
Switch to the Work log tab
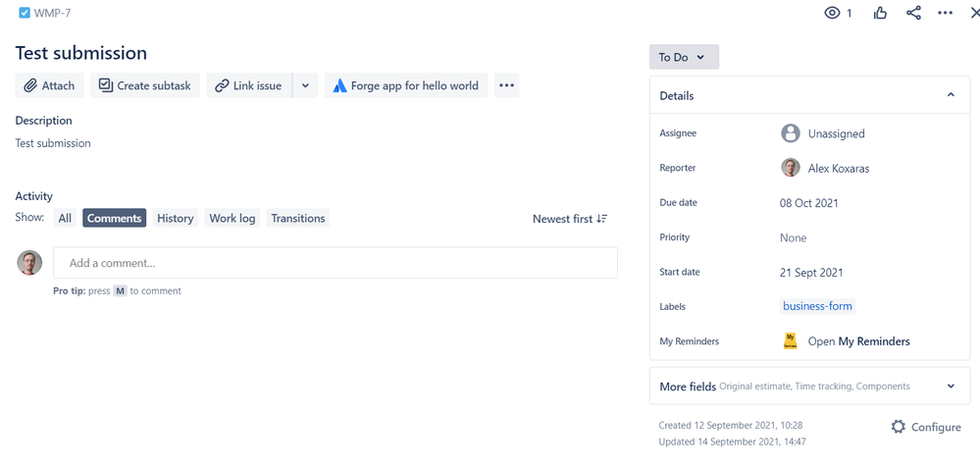(232, 218)
